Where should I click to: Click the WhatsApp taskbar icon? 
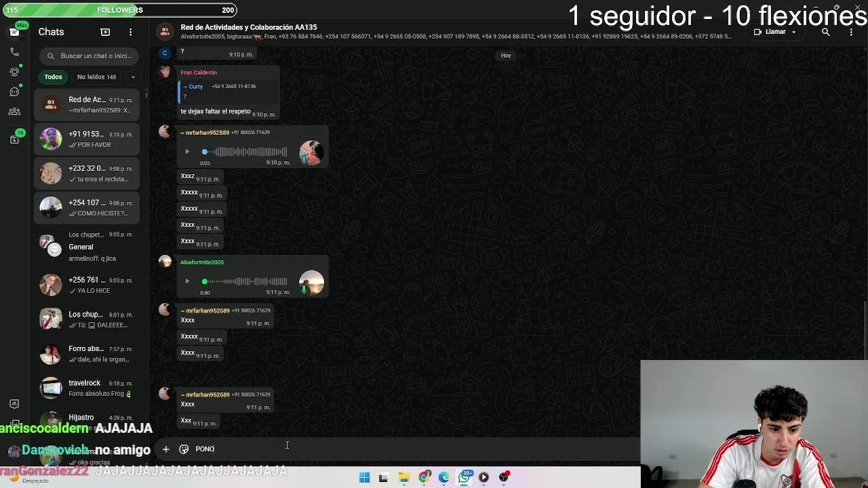pyautogui.click(x=464, y=477)
